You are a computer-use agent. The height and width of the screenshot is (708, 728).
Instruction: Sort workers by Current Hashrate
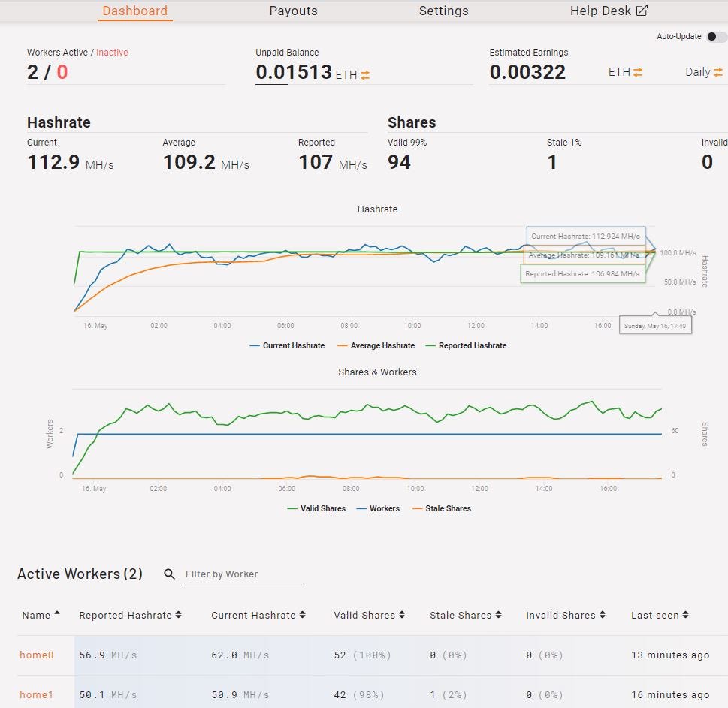[x=301, y=614]
